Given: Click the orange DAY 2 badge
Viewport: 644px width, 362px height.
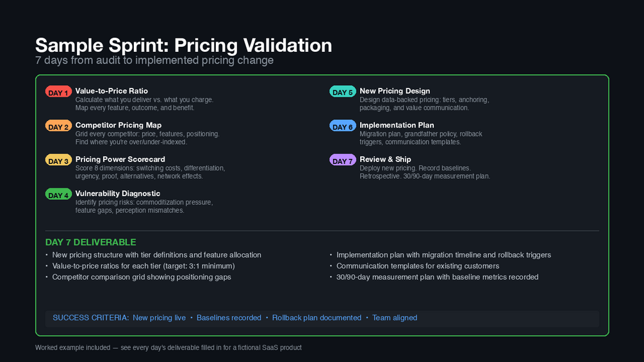Looking at the screenshot, I should [x=58, y=126].
